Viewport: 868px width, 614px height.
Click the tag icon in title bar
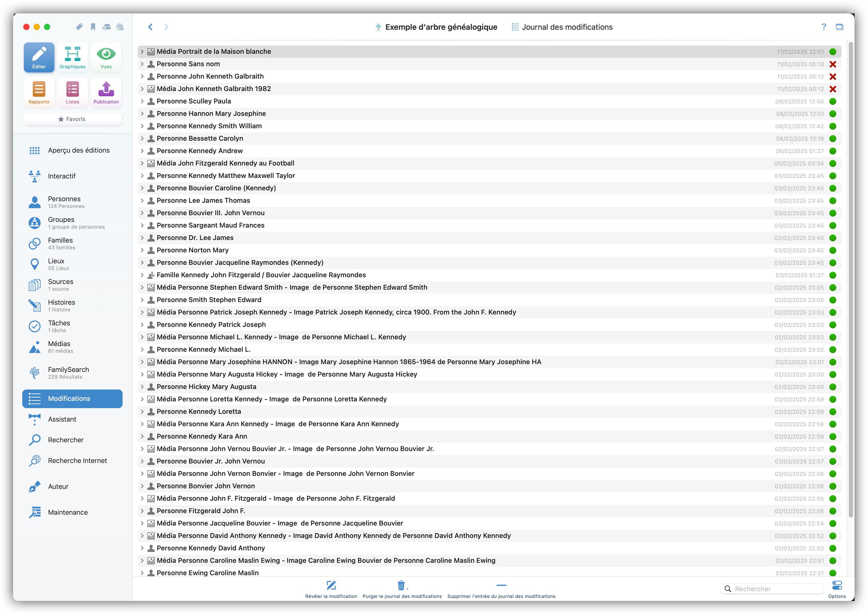[x=79, y=27]
